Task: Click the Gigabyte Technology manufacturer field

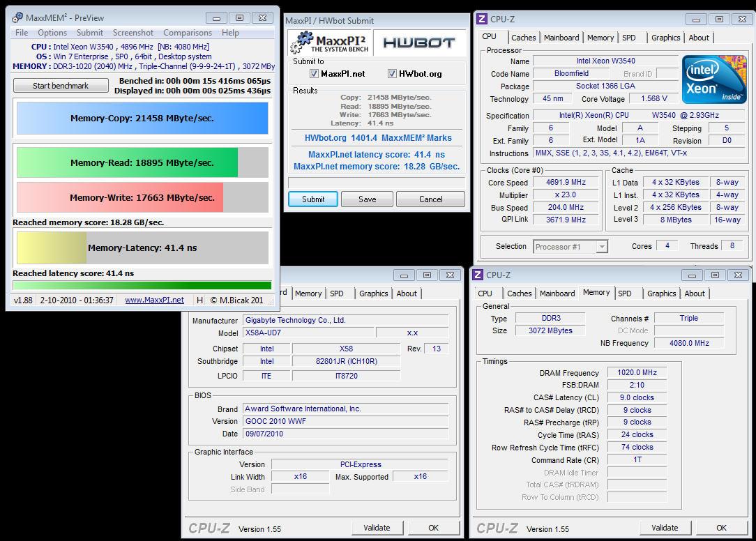Action: pos(345,320)
